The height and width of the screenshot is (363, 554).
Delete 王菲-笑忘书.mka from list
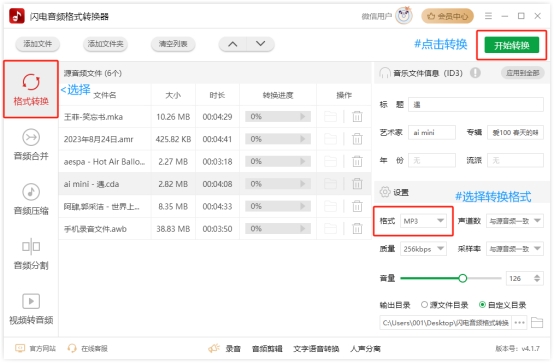(x=357, y=117)
